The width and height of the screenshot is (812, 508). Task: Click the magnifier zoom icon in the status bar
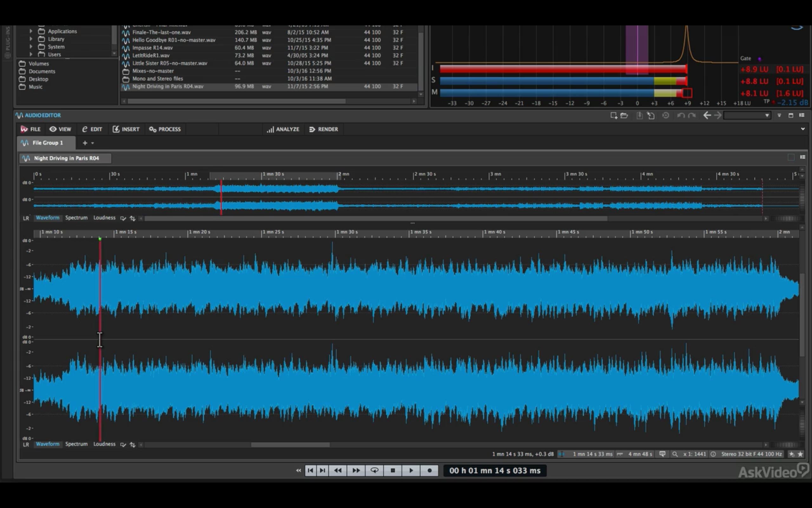(675, 454)
